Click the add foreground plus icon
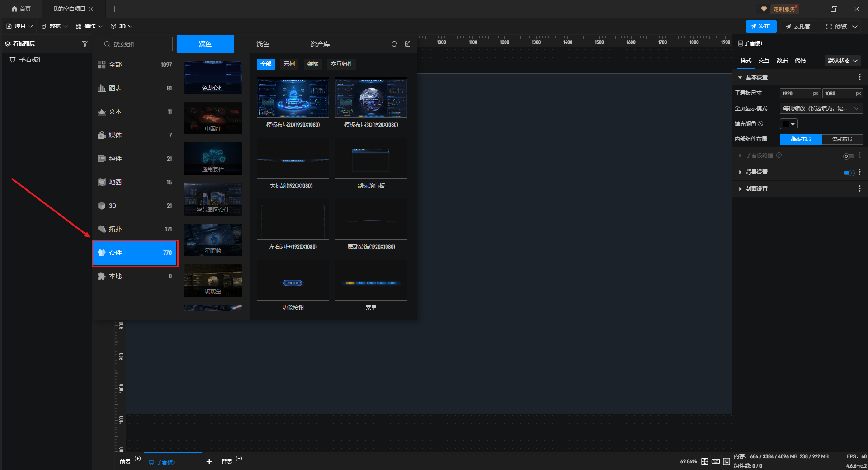The width and height of the screenshot is (868, 470). 138,459
